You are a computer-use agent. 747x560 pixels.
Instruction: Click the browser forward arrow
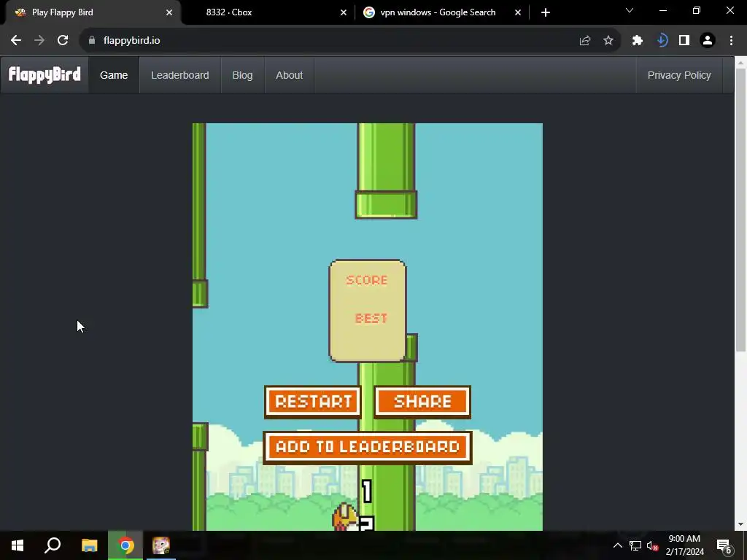[39, 41]
